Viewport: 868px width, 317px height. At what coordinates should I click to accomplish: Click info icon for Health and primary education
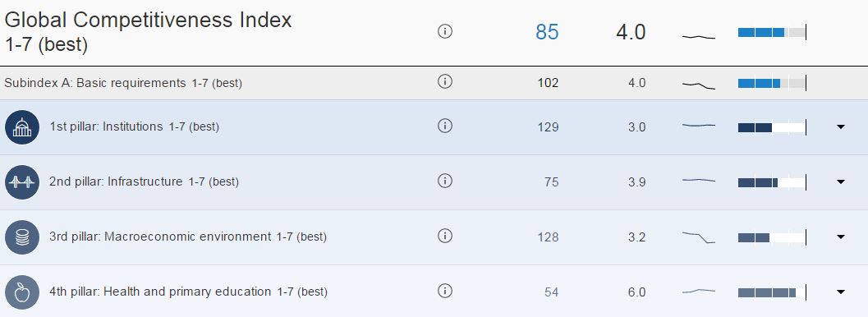(x=445, y=291)
